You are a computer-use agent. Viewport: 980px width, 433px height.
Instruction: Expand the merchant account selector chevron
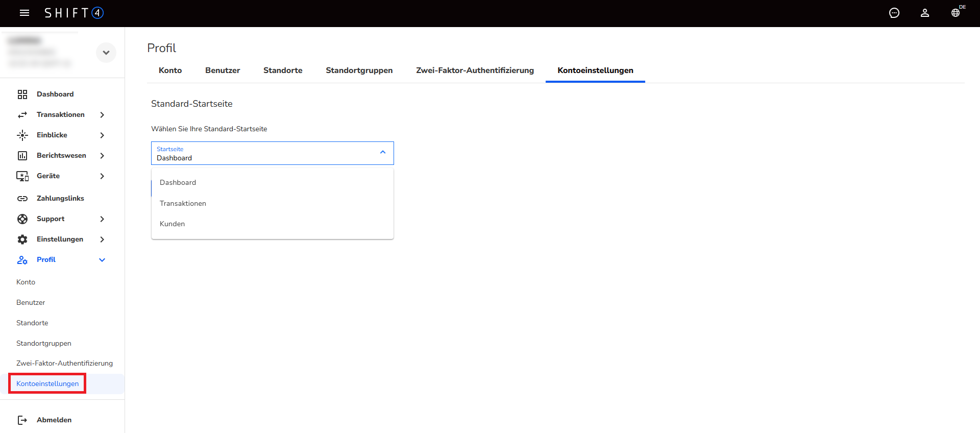106,53
